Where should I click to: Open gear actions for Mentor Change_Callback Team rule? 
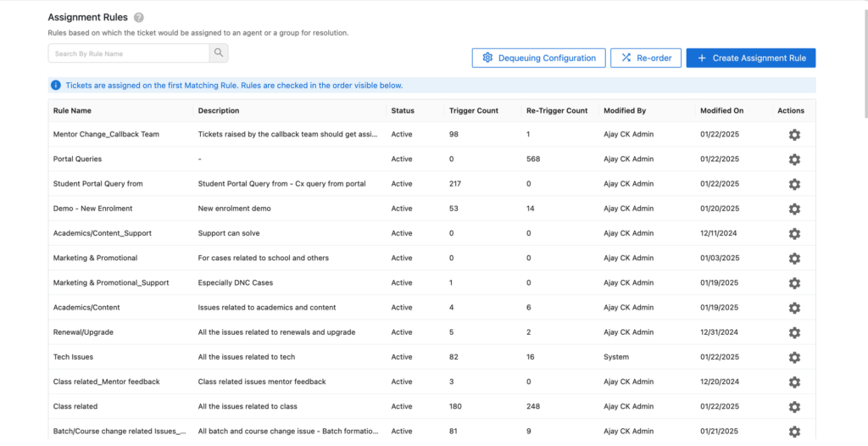(x=794, y=135)
